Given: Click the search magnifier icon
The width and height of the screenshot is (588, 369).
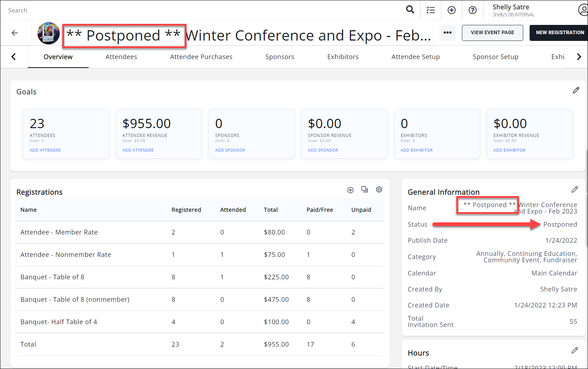Looking at the screenshot, I should click(410, 10).
